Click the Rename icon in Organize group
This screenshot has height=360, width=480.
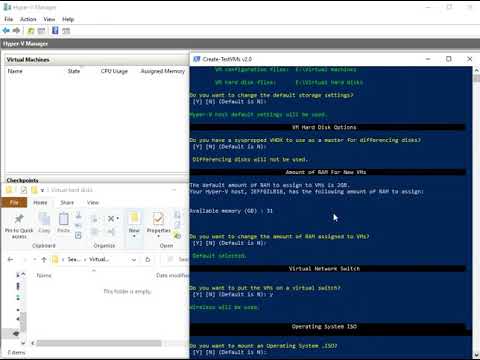point(111,232)
